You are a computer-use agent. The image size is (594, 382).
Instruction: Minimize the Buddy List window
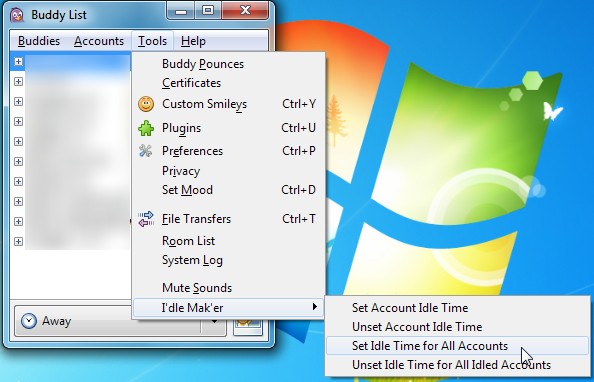[181, 10]
